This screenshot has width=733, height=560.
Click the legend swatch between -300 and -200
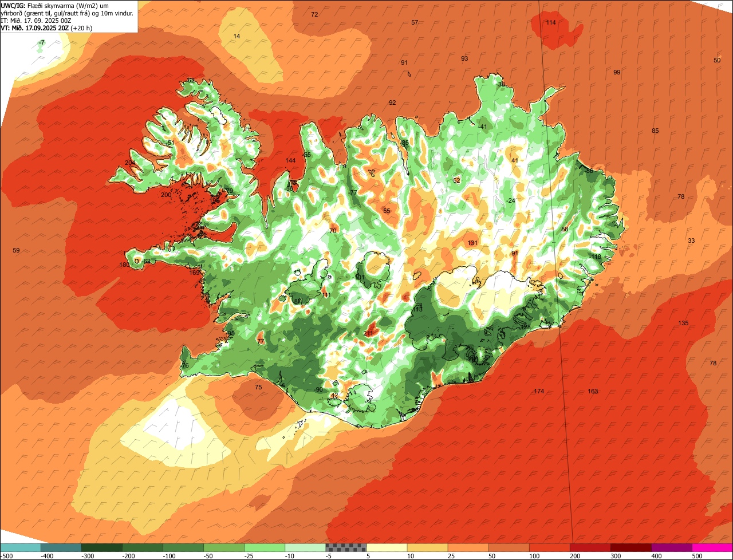102,547
